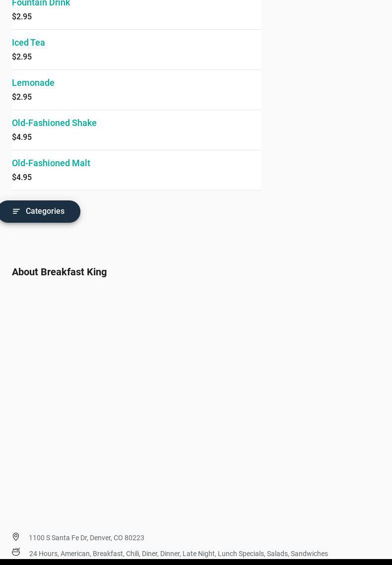The width and height of the screenshot is (392, 565).
Task: Select the Old-Fashioned Malt item
Action: (51, 163)
